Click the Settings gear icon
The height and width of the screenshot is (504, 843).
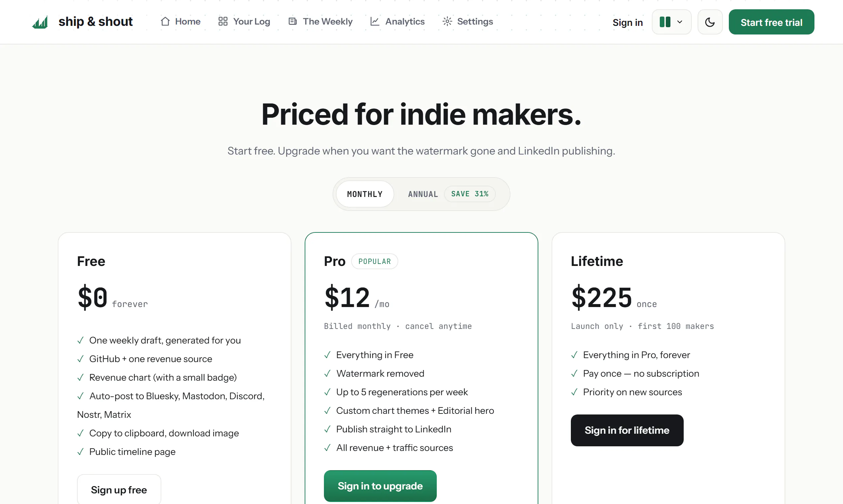pos(447,22)
